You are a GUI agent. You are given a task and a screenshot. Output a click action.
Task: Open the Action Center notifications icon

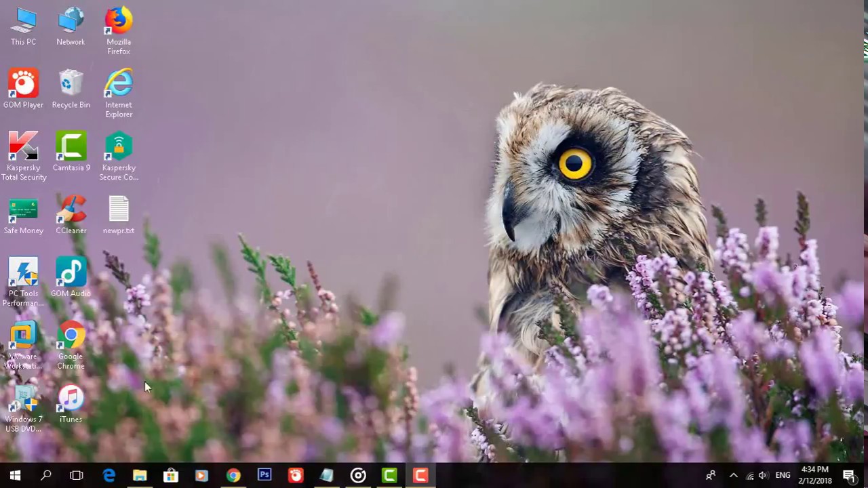[849, 476]
